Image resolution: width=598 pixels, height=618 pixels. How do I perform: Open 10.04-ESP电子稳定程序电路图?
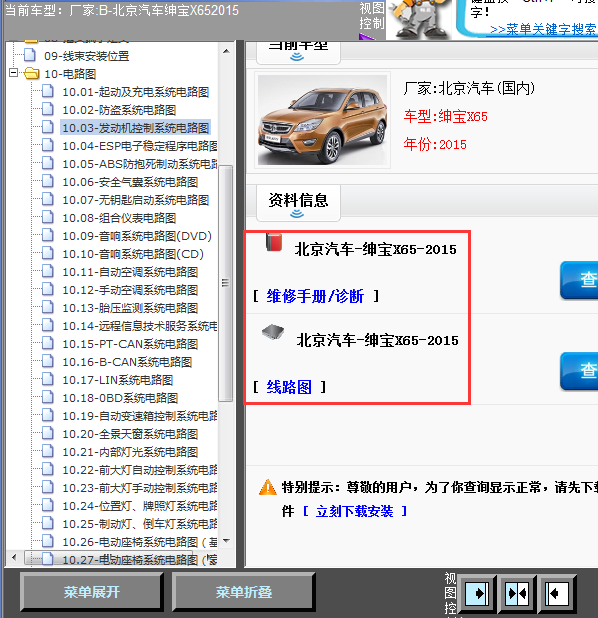pos(140,146)
